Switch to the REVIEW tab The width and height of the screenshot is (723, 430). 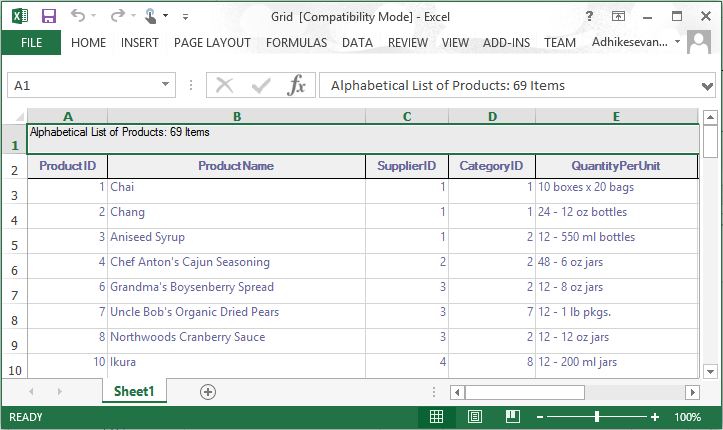pyautogui.click(x=408, y=42)
